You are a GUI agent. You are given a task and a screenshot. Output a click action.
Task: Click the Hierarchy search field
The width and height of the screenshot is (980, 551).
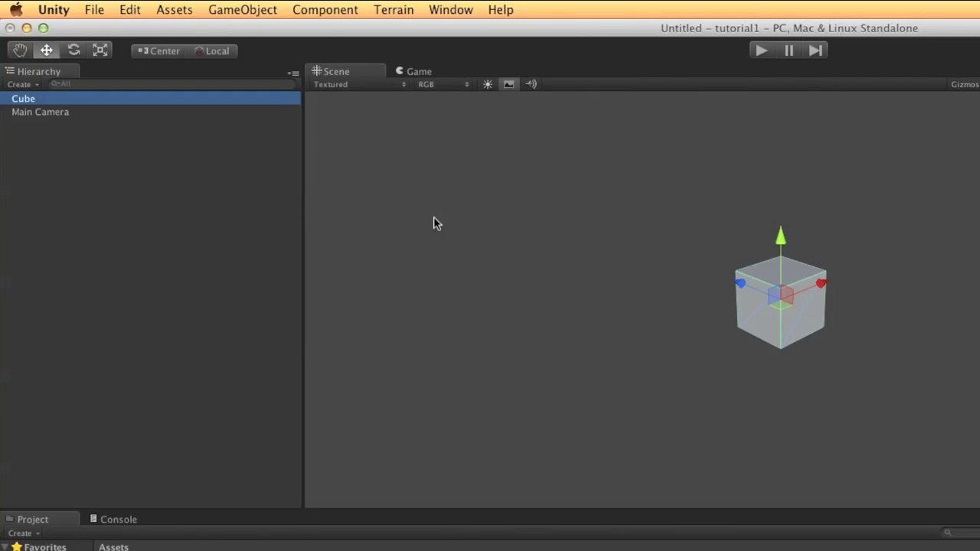[171, 84]
